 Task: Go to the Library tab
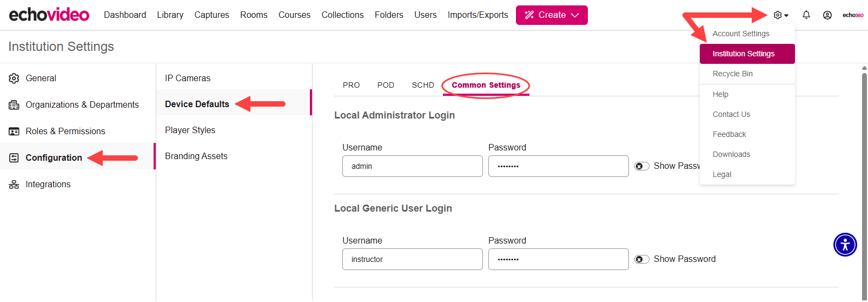(x=170, y=15)
